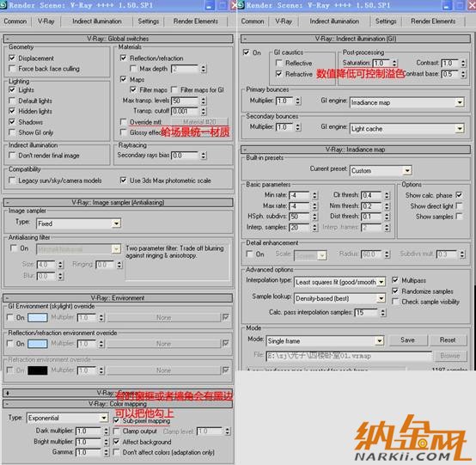The width and height of the screenshot is (476, 465).
Task: Enable Antialiasing filter On checkbox
Action: pyautogui.click(x=14, y=248)
